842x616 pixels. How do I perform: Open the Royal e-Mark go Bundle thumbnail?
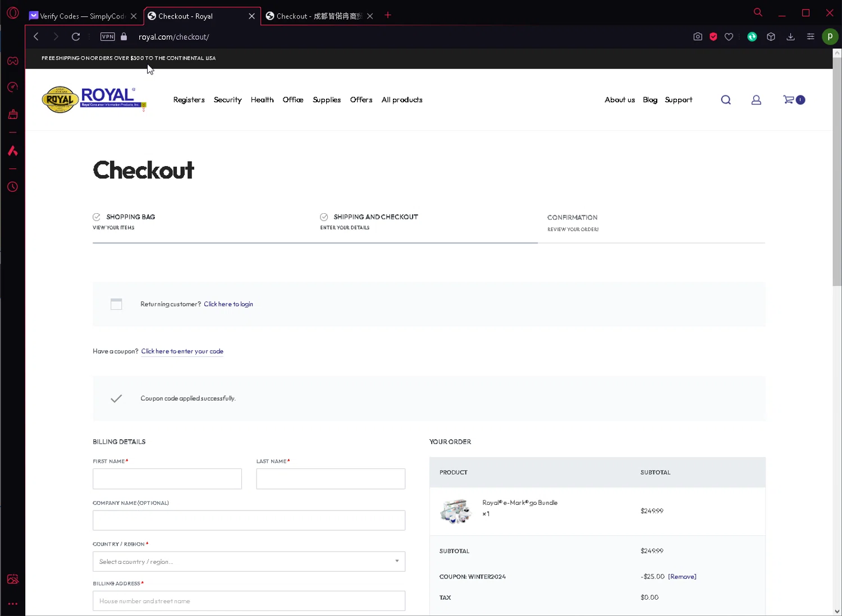(455, 511)
